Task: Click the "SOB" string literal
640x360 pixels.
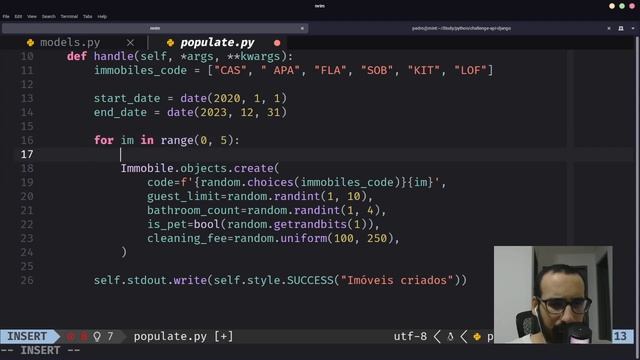Action: point(377,70)
